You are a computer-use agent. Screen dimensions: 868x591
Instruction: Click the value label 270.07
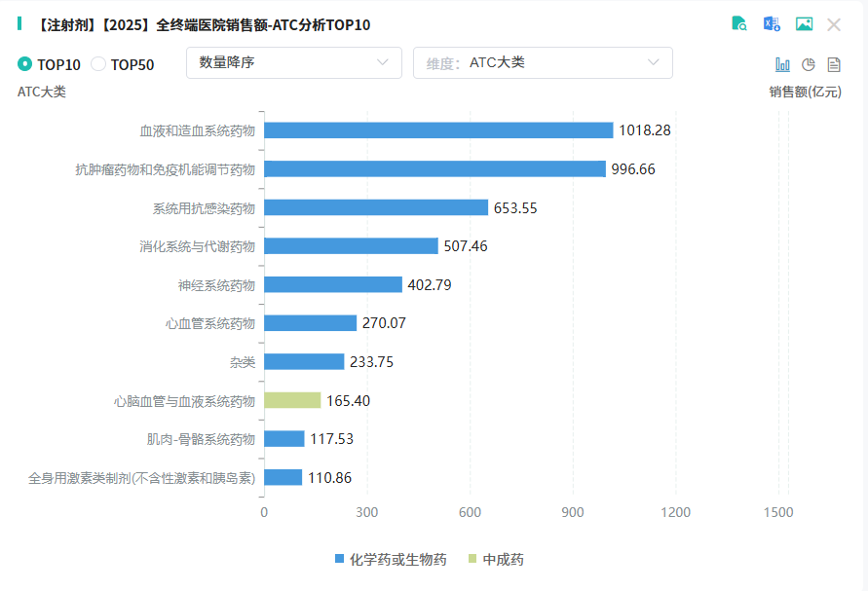coord(384,323)
